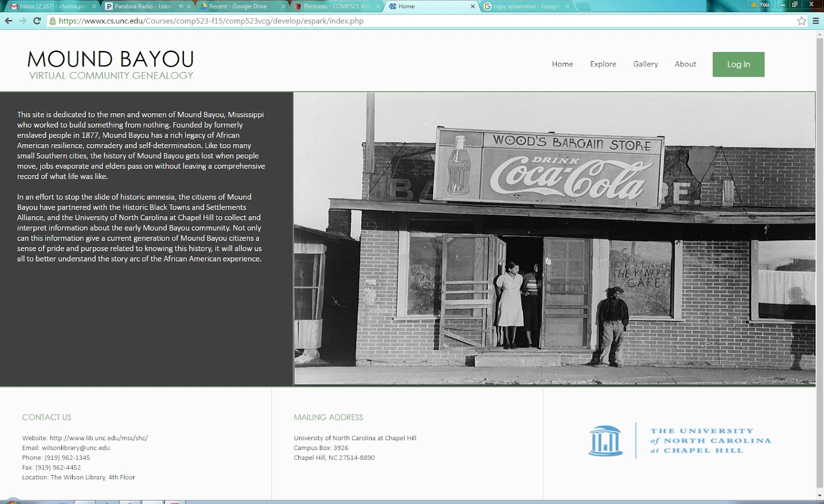Click the page scrollbar down arrow
The width and height of the screenshot is (824, 504).
pyautogui.click(x=820, y=496)
